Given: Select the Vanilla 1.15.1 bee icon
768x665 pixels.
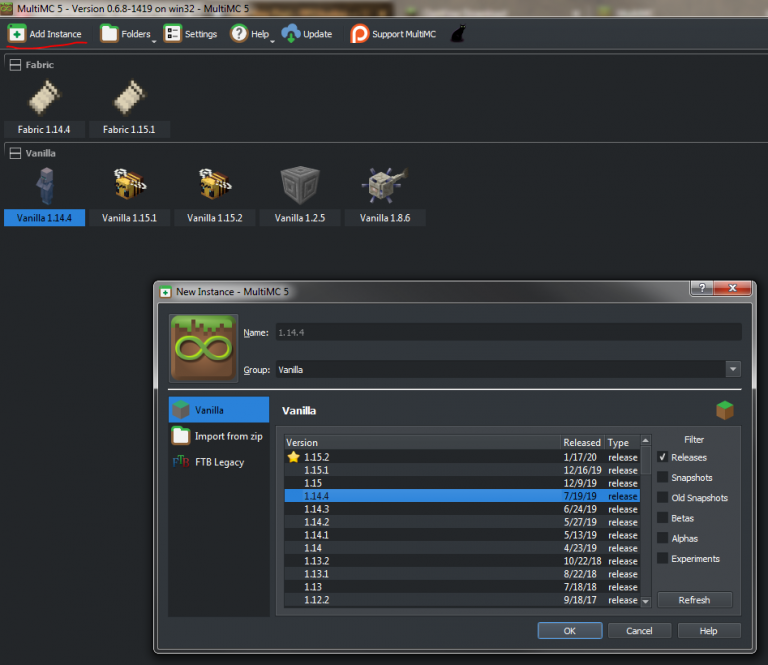Looking at the screenshot, I should click(130, 184).
